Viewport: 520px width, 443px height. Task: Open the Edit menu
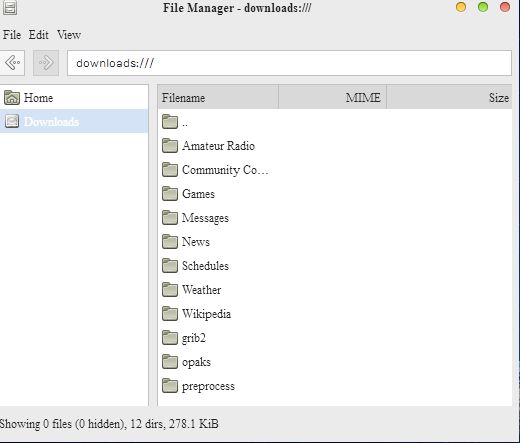38,35
